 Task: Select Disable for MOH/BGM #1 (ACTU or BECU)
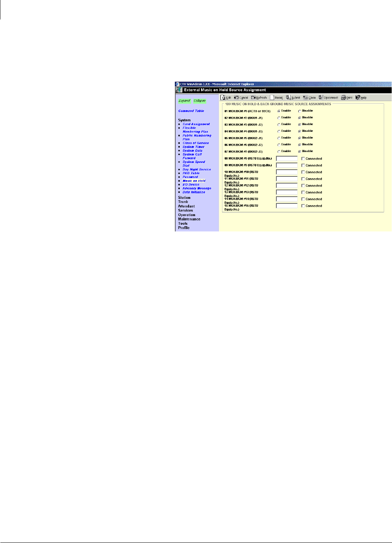(300, 111)
